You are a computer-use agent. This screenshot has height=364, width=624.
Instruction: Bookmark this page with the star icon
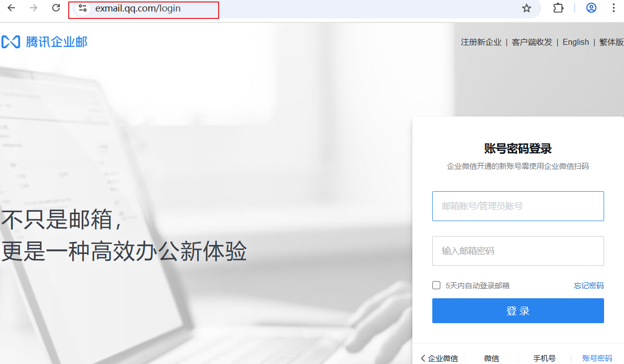click(x=526, y=8)
